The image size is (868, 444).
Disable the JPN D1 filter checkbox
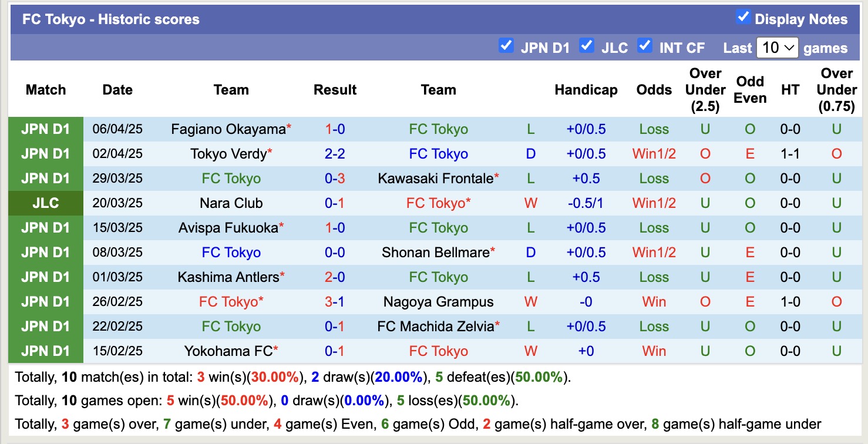(x=506, y=45)
